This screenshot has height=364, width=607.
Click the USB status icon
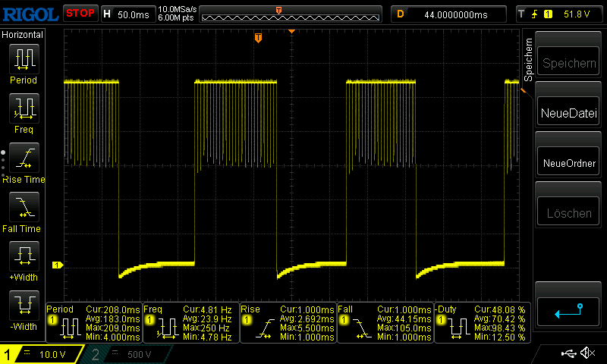click(569, 353)
